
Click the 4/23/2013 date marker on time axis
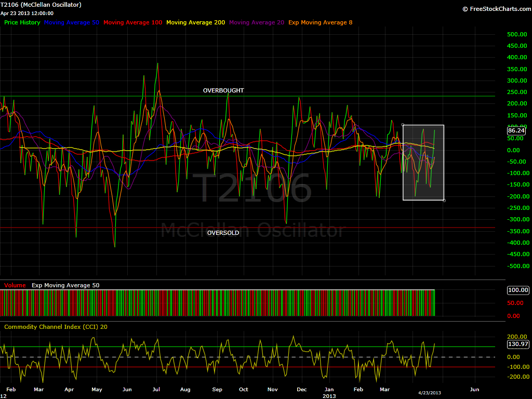click(x=430, y=393)
